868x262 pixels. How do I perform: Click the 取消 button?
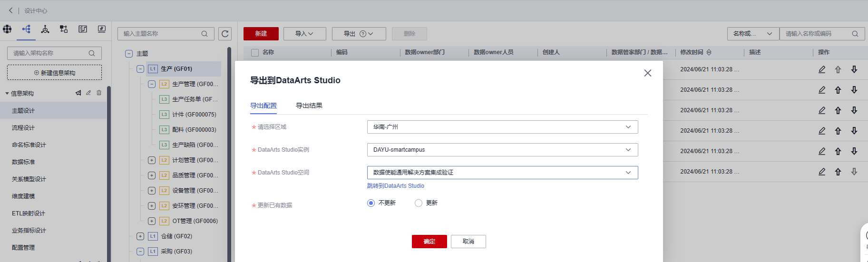coord(468,242)
